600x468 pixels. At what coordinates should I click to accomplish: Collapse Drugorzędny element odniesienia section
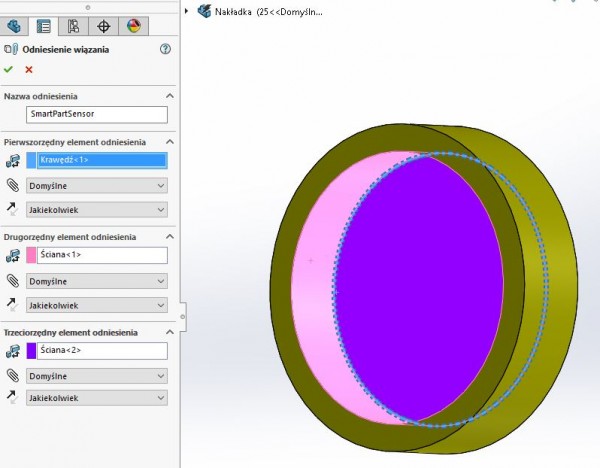[169, 235]
